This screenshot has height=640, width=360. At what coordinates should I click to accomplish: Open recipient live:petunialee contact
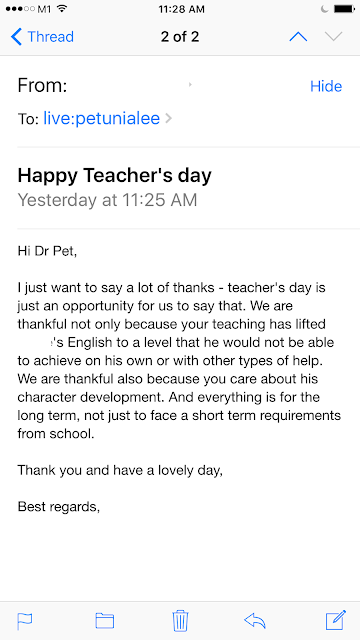102,119
